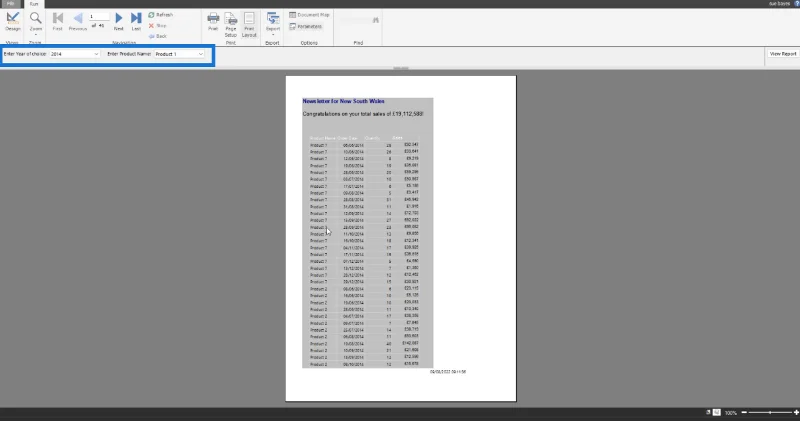The image size is (800, 421).
Task: Select the Run tab
Action: coord(34,4)
